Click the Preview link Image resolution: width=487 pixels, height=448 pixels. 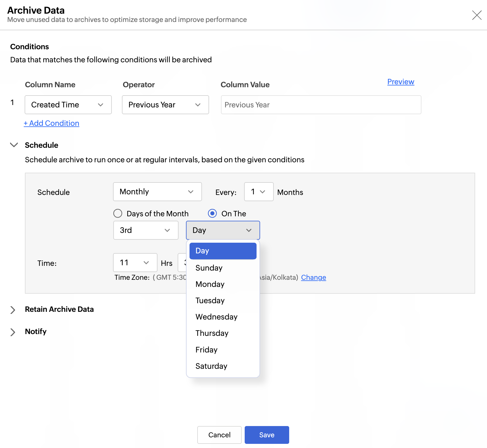(400, 82)
